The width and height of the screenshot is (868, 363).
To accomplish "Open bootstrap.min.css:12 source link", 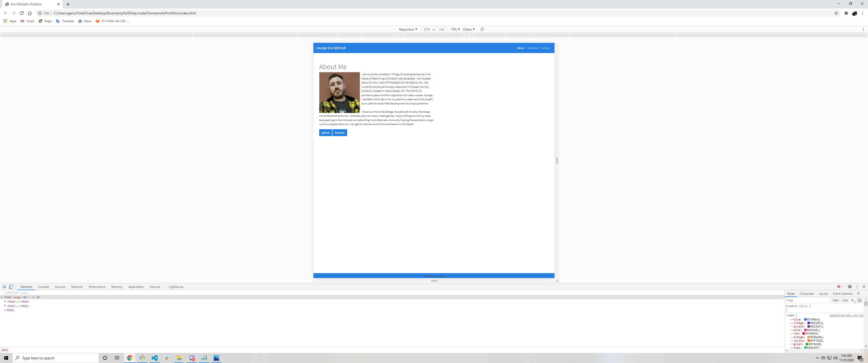I will pos(846,315).
